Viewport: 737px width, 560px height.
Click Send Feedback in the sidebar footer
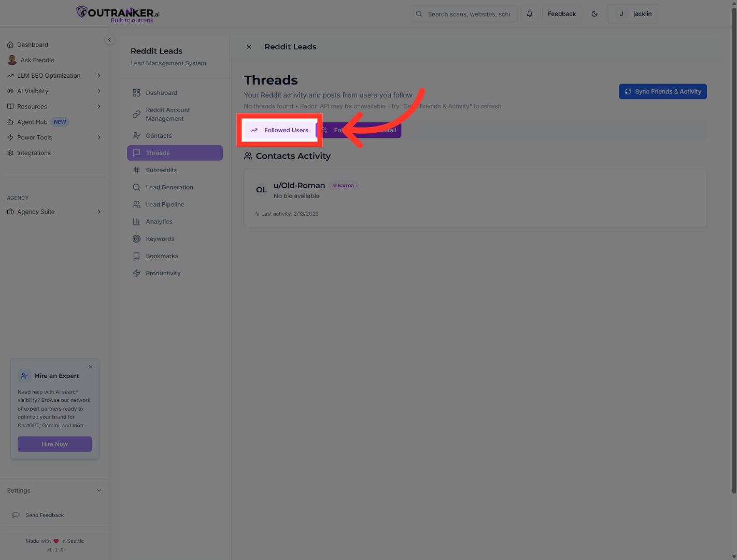(54, 515)
